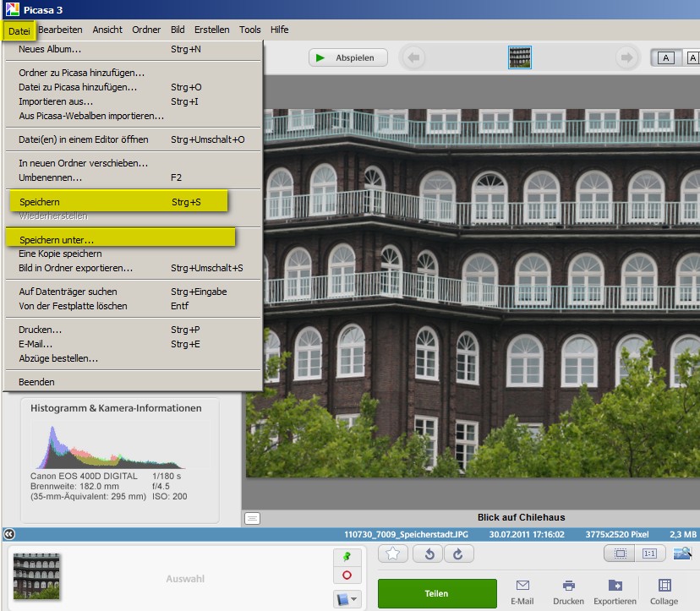
Task: Select Speichern unter... from menu
Action: tap(57, 240)
